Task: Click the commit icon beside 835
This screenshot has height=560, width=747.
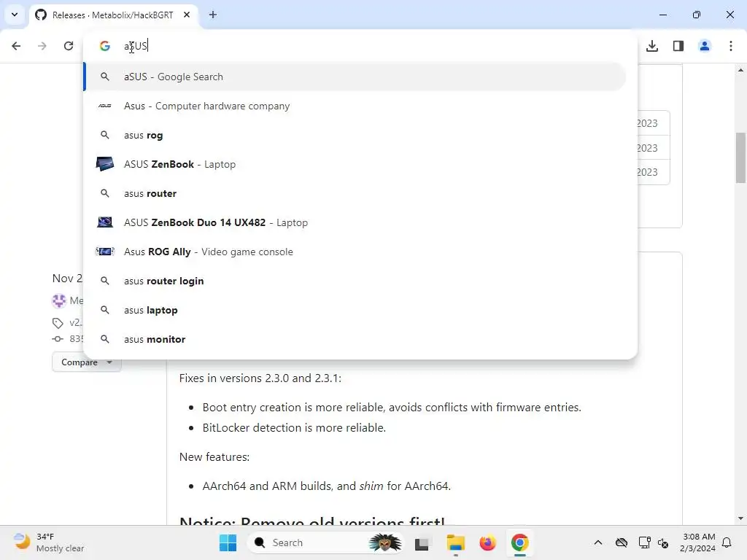Action: tap(58, 339)
